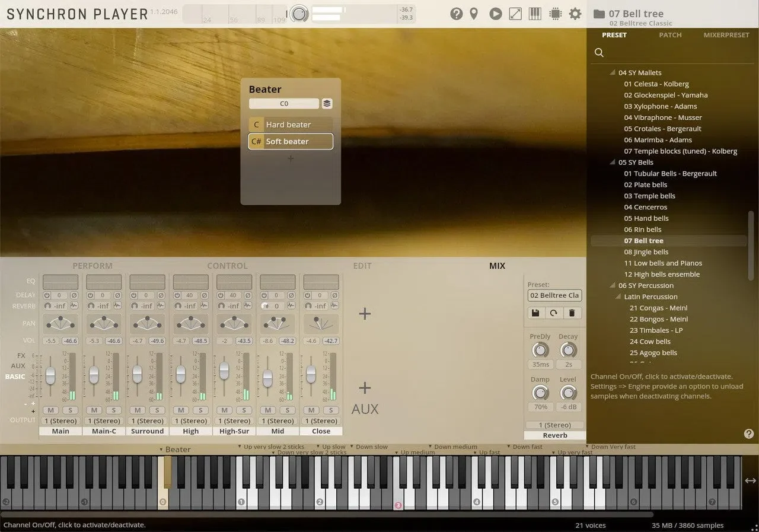This screenshot has height=532, width=759.
Task: Reload the mixer preset with circular arrow icon
Action: (x=553, y=313)
